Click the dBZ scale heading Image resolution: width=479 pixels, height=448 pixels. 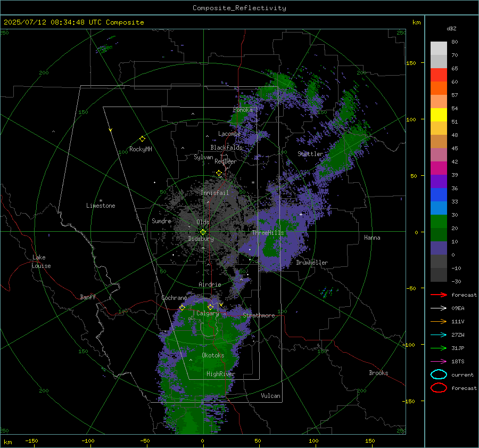451,28
